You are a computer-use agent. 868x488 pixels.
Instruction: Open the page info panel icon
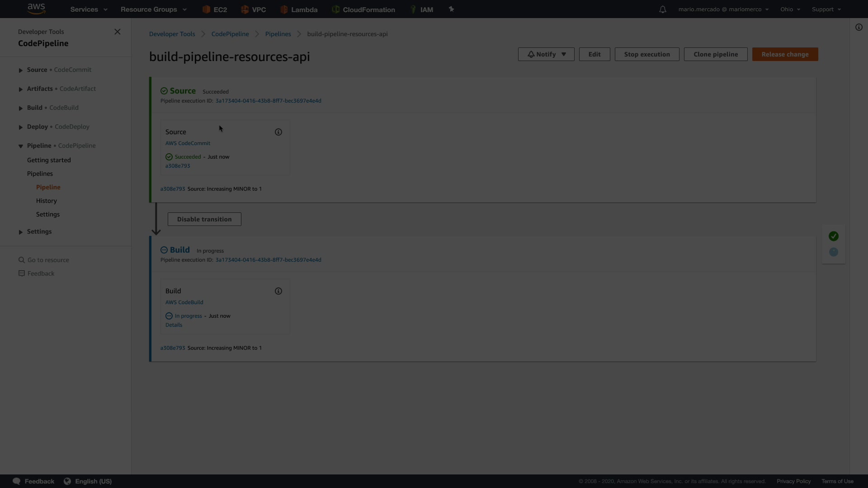(x=859, y=27)
